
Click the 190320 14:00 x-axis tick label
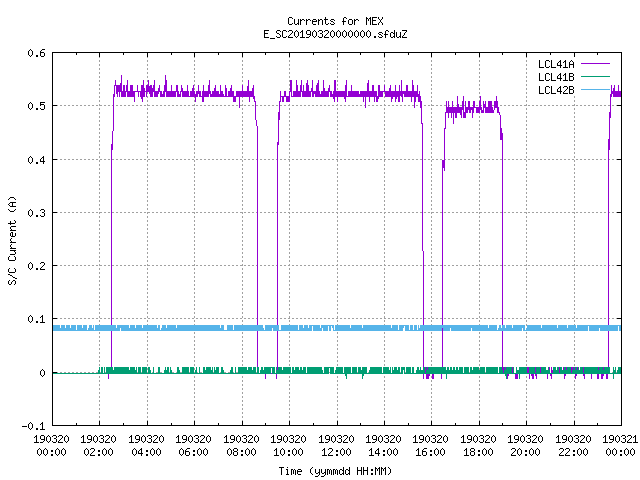coord(383,446)
